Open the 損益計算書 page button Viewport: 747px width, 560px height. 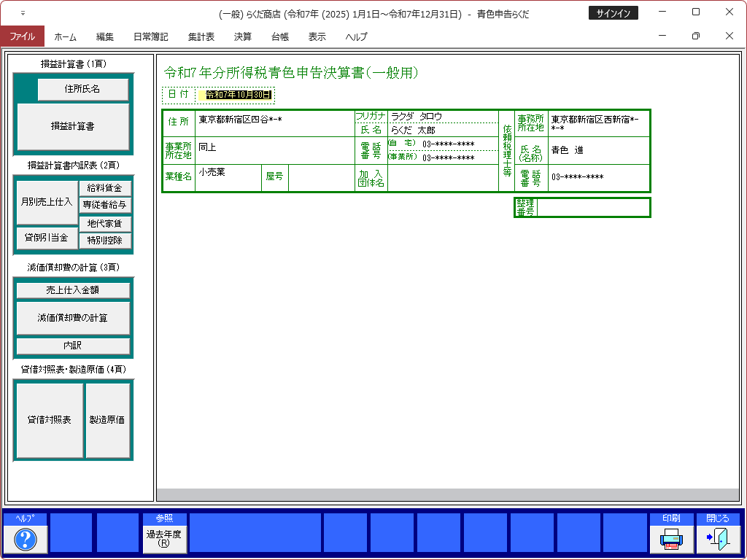[x=72, y=126]
